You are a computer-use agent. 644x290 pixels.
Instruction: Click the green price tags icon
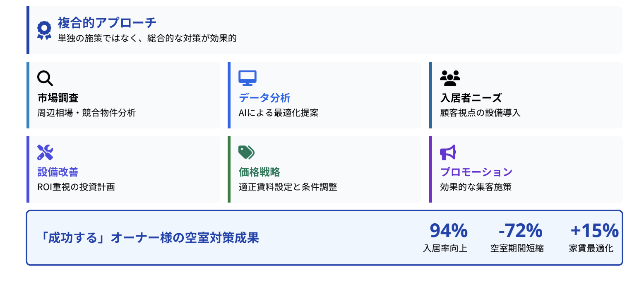point(247,152)
